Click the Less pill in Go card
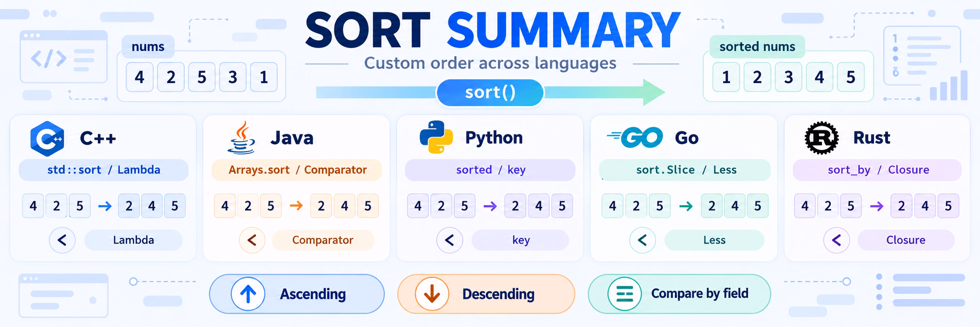The width and height of the screenshot is (980, 327). (714, 240)
